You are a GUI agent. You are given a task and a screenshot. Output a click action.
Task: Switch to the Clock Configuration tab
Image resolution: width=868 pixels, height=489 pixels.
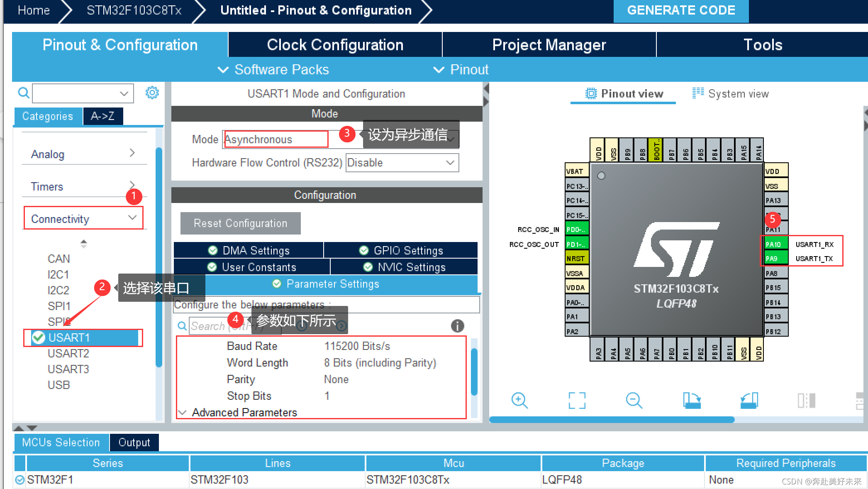click(x=335, y=44)
